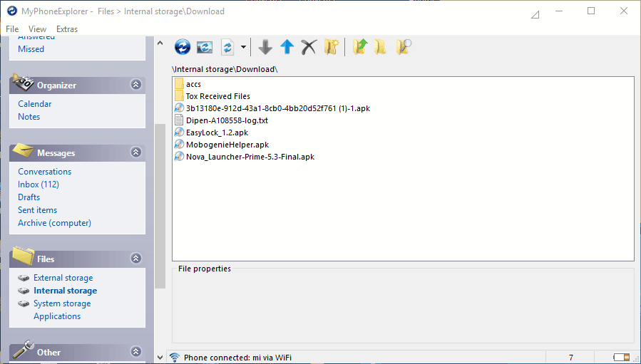The width and height of the screenshot is (641, 364).
Task: Maximize the MyPhoneExplorer window
Action: coord(591,11)
